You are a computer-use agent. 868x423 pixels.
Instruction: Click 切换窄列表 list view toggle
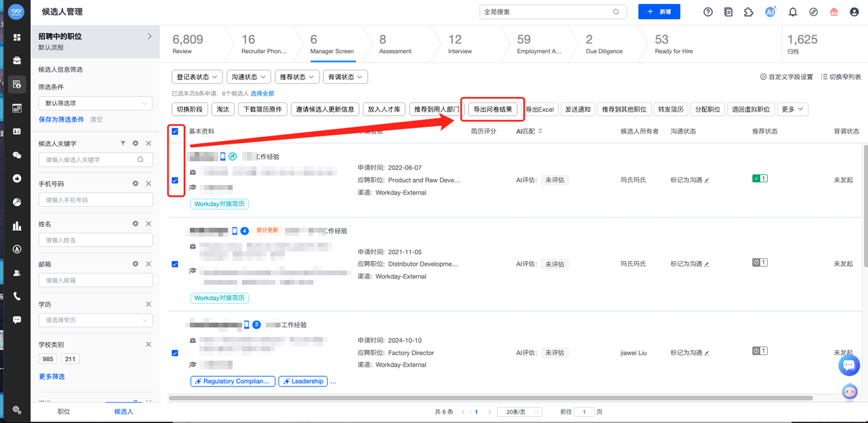pos(841,77)
